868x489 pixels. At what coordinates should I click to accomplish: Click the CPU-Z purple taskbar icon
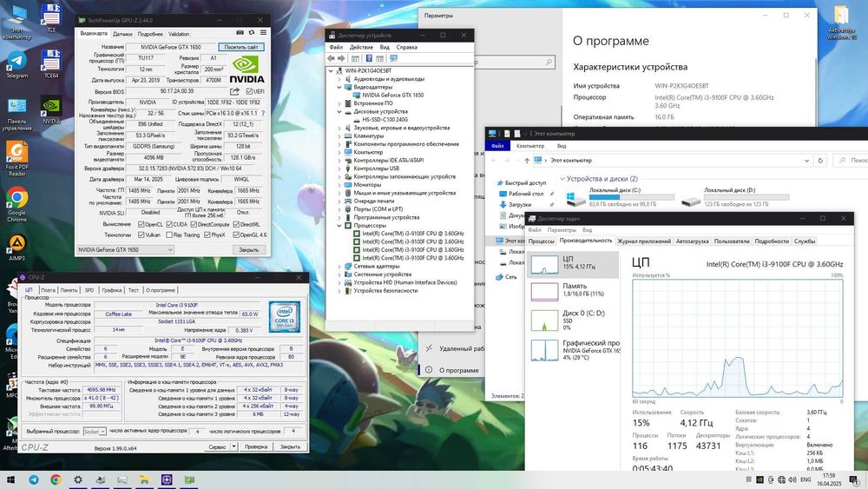click(167, 479)
